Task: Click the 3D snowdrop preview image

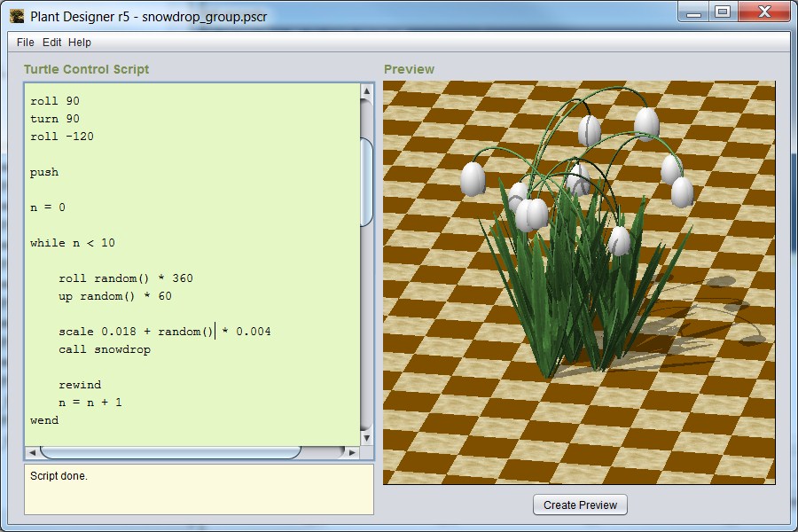Action: 579,283
